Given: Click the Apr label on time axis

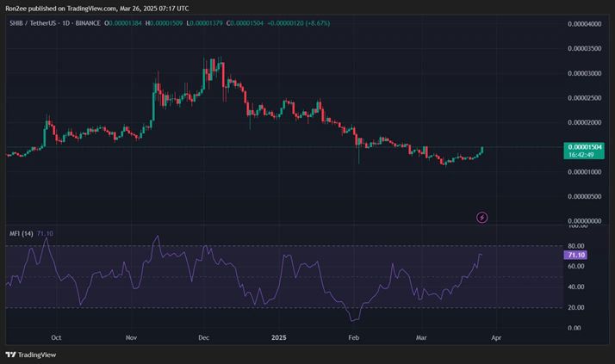Looking at the screenshot, I should [x=495, y=339].
